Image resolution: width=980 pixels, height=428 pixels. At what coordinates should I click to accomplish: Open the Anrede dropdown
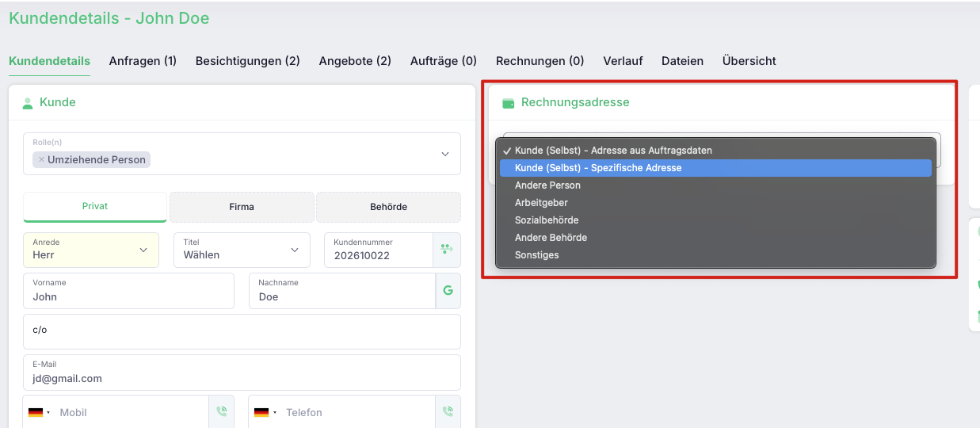pyautogui.click(x=91, y=250)
